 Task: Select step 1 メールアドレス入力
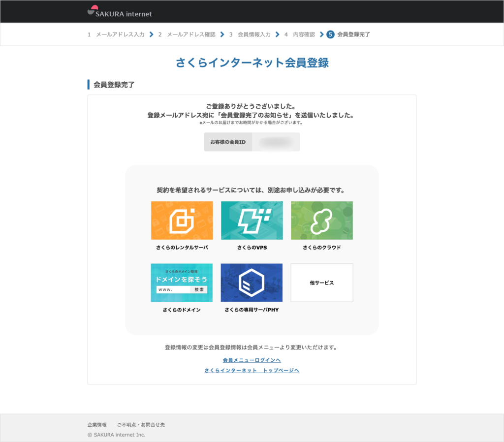(116, 34)
